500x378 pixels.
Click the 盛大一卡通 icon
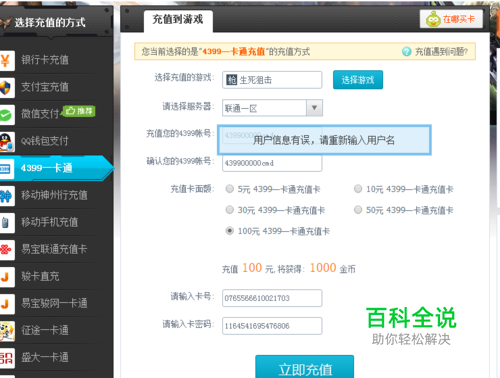pyautogui.click(x=7, y=358)
